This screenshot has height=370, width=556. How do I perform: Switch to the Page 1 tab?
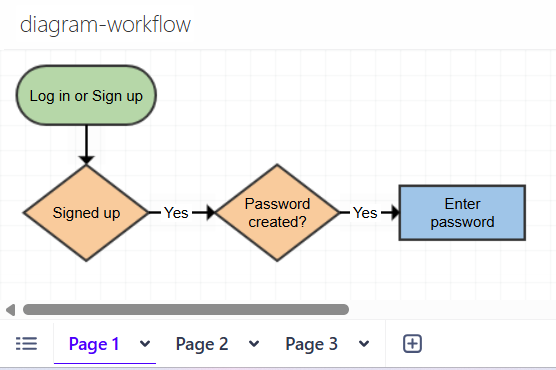click(x=94, y=344)
